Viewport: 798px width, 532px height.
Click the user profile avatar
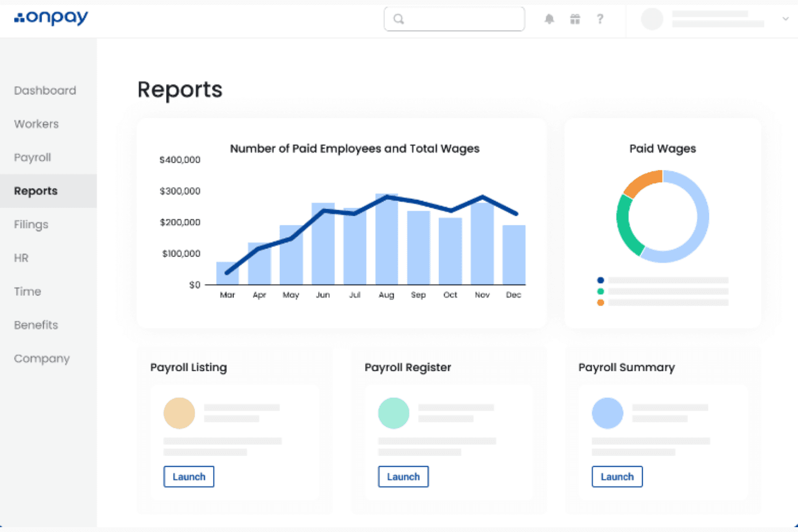(x=652, y=19)
